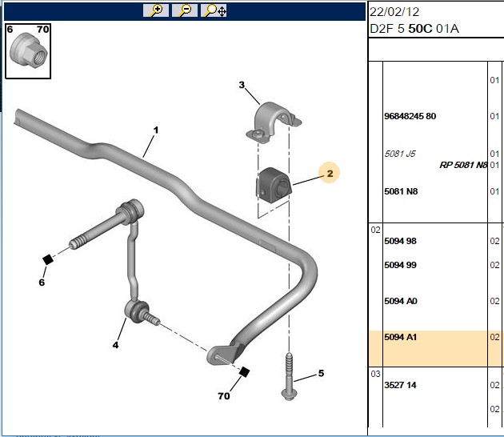Select part number 5094 99 row
Image resolution: width=504 pixels, height=437 pixels.
[400, 265]
